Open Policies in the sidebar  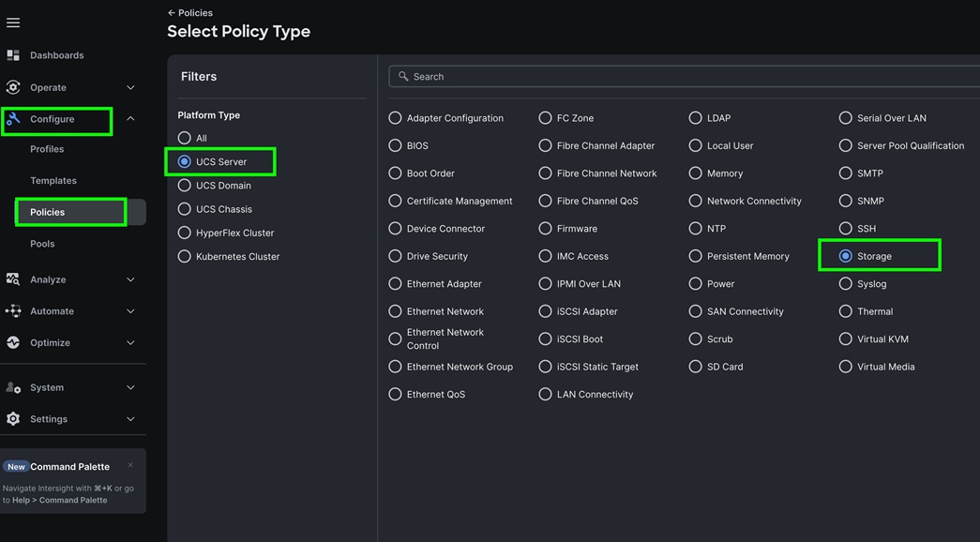point(80,212)
